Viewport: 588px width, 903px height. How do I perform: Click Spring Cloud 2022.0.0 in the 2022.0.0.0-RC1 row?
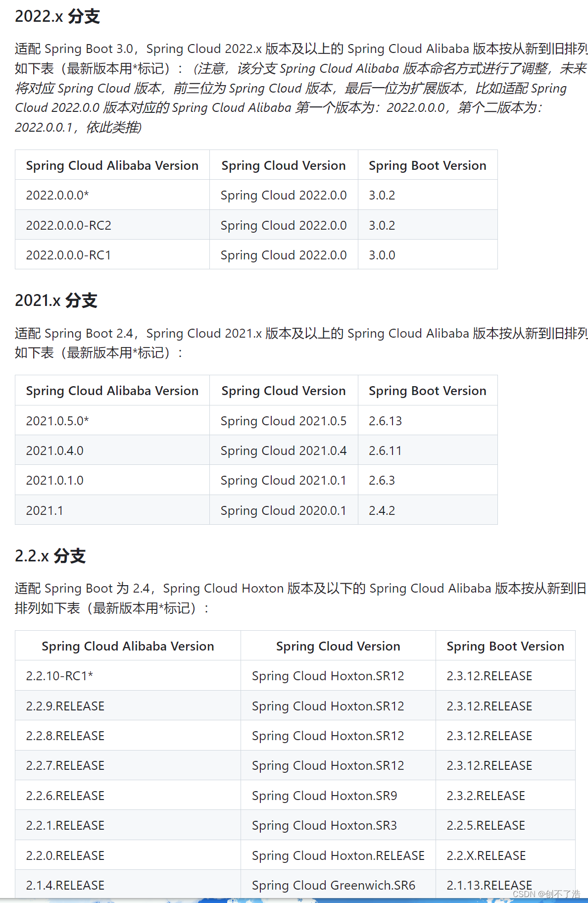[x=284, y=255]
